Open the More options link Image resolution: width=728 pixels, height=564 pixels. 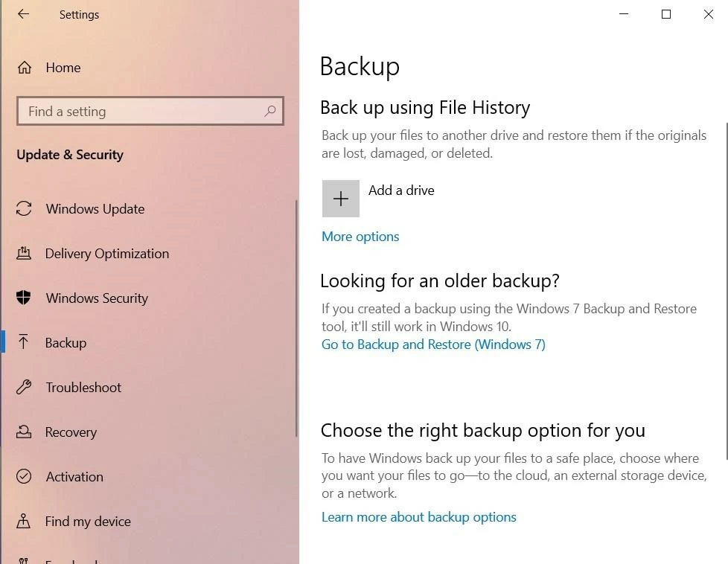coord(360,237)
